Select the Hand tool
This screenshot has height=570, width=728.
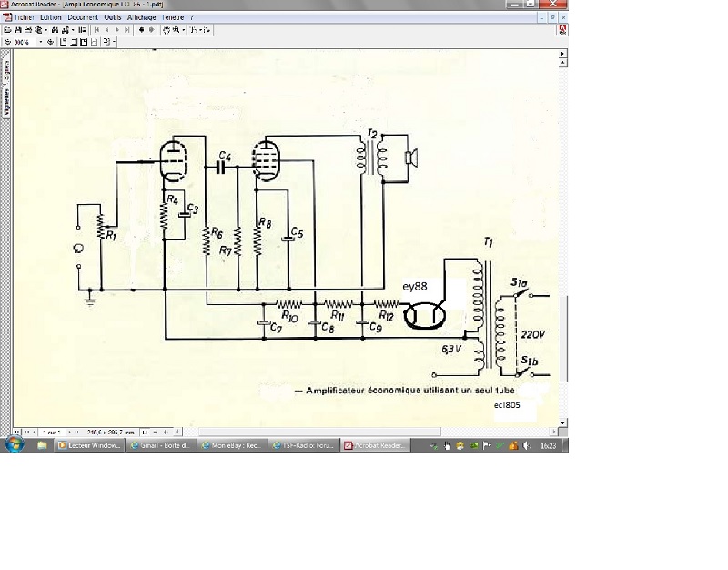click(x=167, y=30)
